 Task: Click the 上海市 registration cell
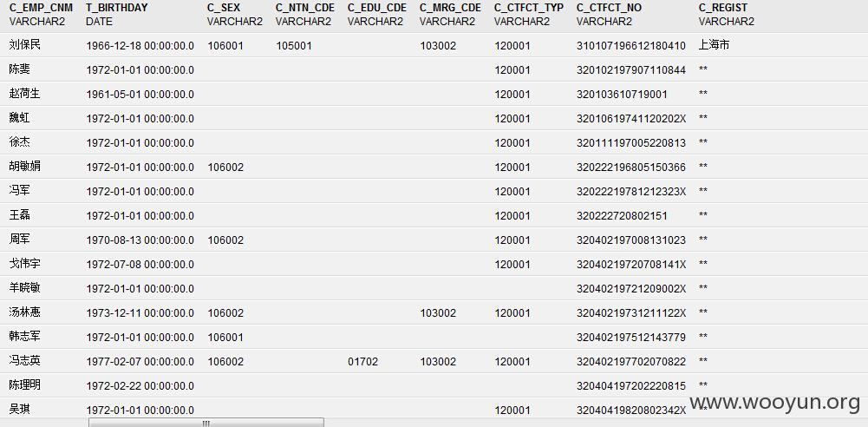tap(714, 45)
